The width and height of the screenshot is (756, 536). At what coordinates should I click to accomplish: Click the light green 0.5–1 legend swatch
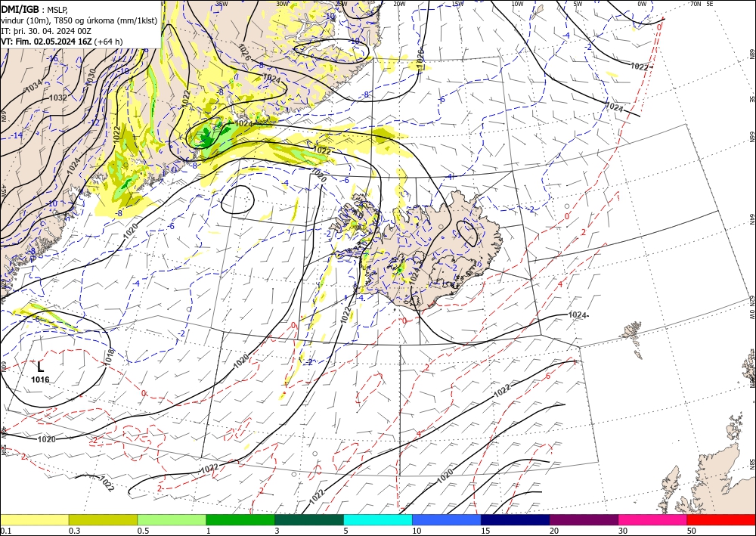click(x=172, y=519)
